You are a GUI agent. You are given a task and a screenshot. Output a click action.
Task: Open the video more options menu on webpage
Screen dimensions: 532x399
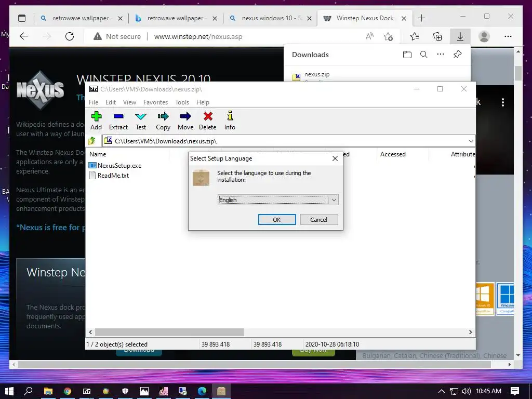[503, 102]
